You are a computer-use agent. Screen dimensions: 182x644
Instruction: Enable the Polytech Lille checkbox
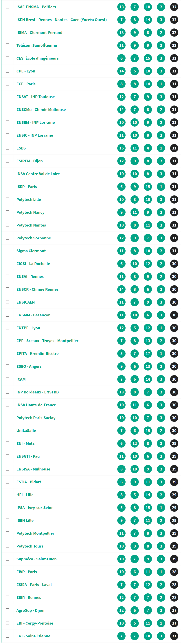click(x=8, y=199)
